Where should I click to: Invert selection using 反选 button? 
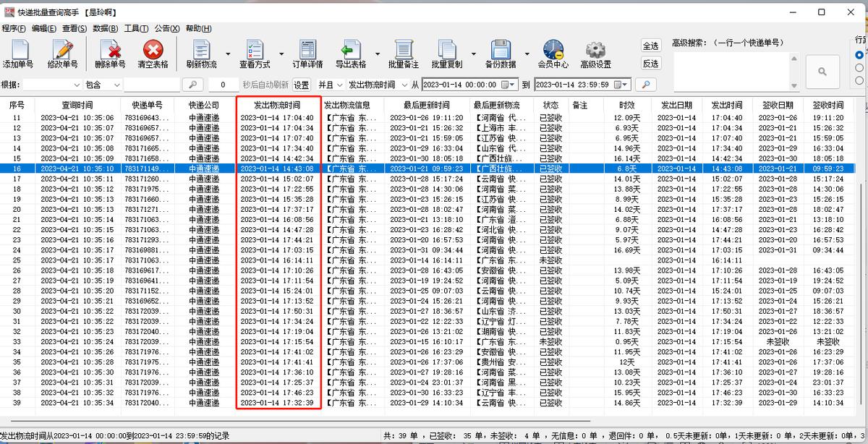click(x=650, y=64)
